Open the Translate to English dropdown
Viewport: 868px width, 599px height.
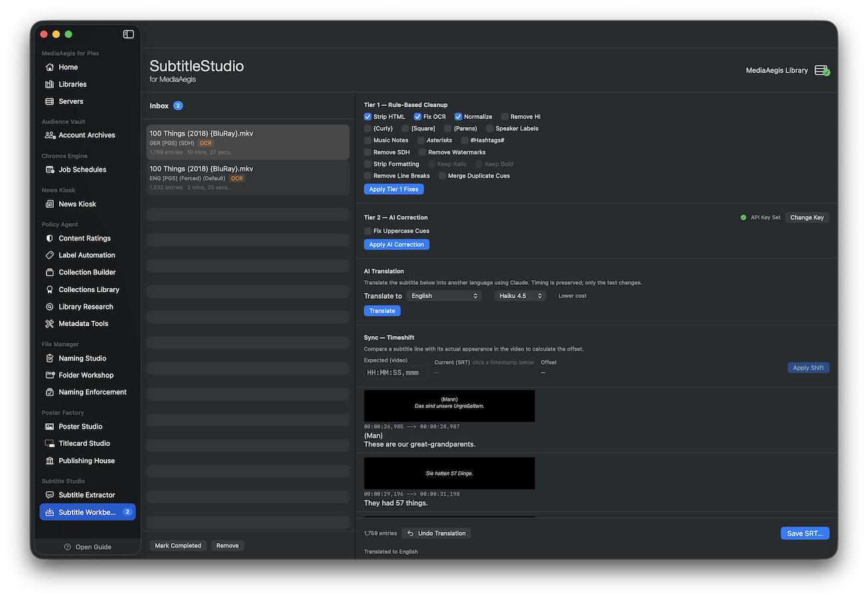pyautogui.click(x=444, y=296)
